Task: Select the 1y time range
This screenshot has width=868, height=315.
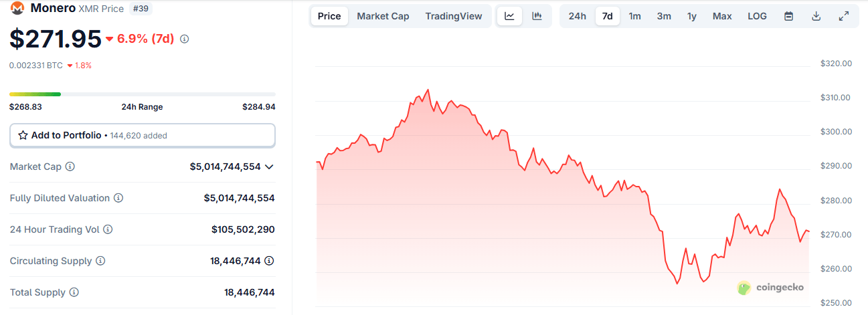Action: [x=691, y=16]
